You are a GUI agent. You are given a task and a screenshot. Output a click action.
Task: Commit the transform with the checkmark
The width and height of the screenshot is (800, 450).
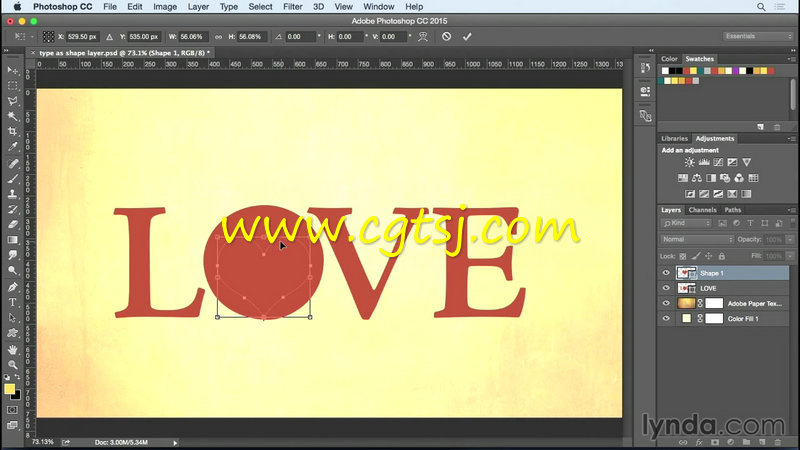[x=467, y=36]
